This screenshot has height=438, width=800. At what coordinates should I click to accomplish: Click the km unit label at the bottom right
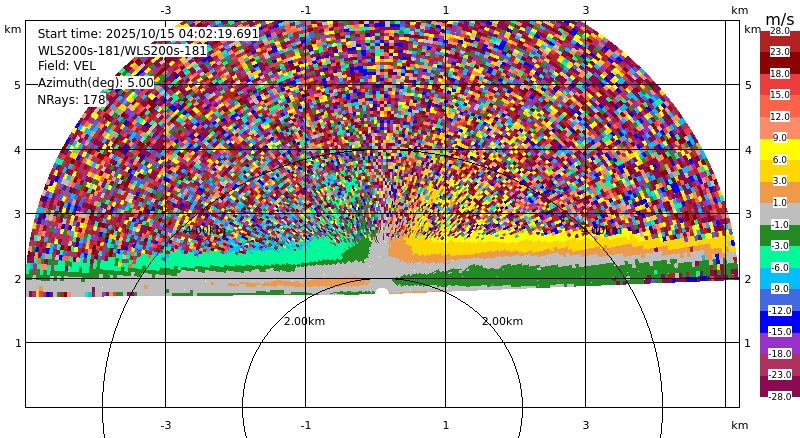[739, 425]
